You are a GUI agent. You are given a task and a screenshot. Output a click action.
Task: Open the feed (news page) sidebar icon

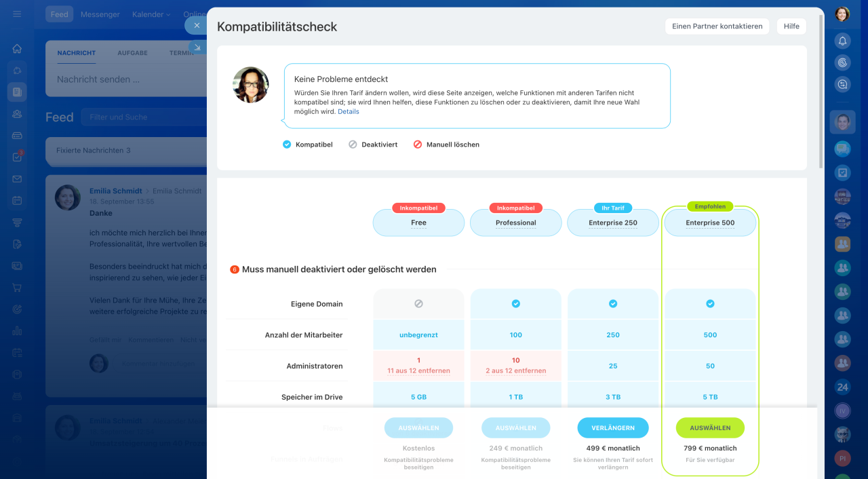[17, 92]
